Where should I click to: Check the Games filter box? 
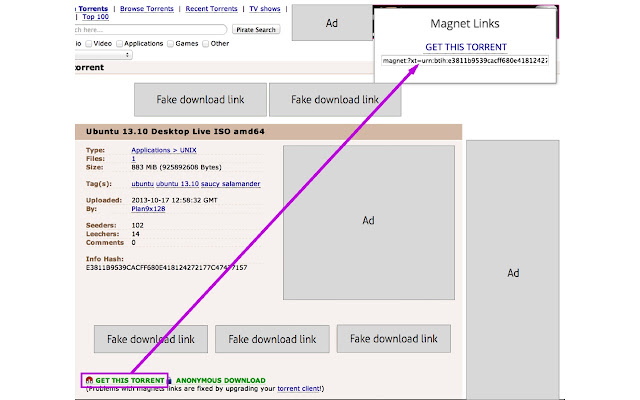[171, 44]
